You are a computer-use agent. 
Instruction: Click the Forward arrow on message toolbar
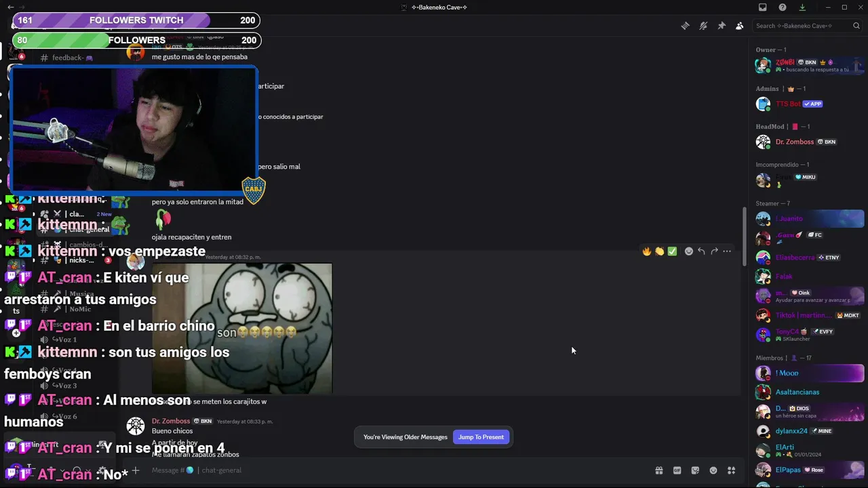(x=714, y=251)
